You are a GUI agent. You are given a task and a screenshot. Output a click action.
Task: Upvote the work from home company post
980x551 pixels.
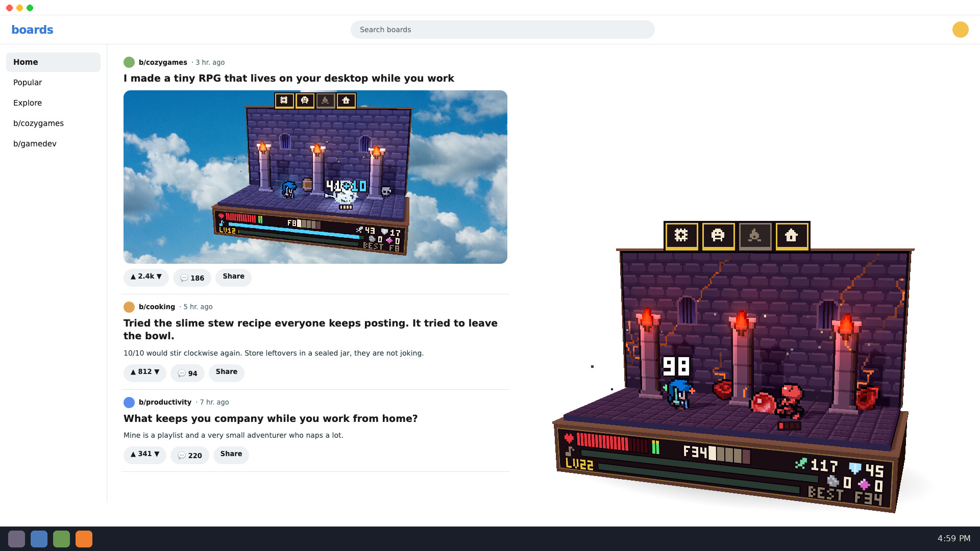[x=133, y=454]
